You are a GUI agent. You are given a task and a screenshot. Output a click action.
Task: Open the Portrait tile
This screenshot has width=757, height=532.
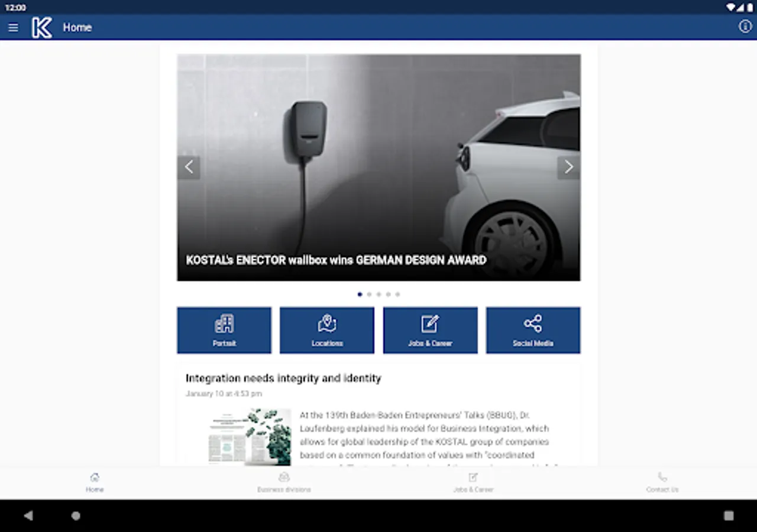tap(224, 330)
